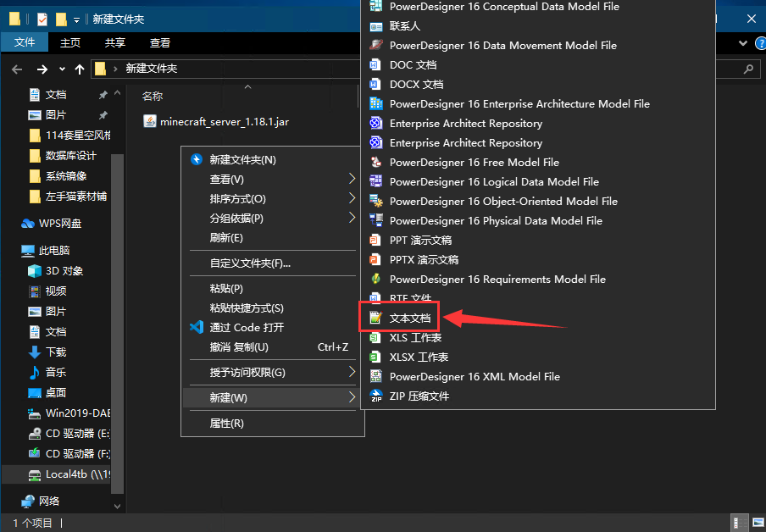The height and width of the screenshot is (532, 766).
Task: Expand the ribbon with the chevron
Action: click(x=743, y=43)
